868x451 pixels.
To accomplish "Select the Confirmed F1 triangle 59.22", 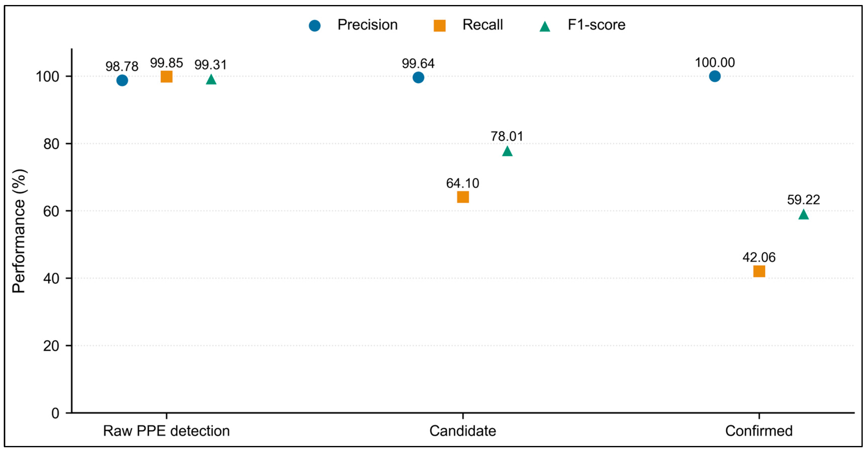I will tap(803, 214).
